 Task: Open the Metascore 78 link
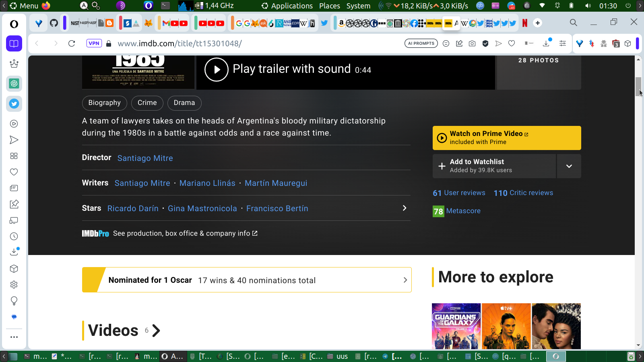click(x=457, y=211)
